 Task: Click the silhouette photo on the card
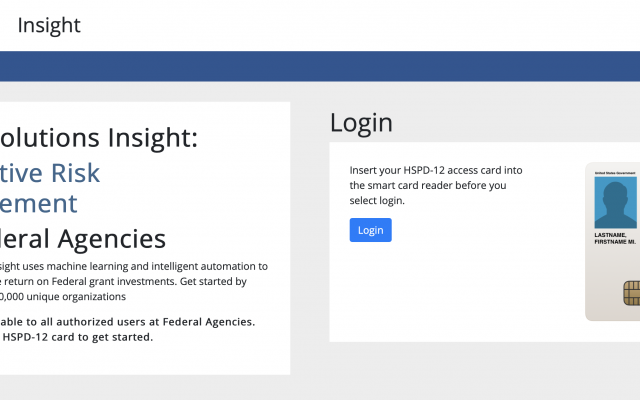pos(615,203)
